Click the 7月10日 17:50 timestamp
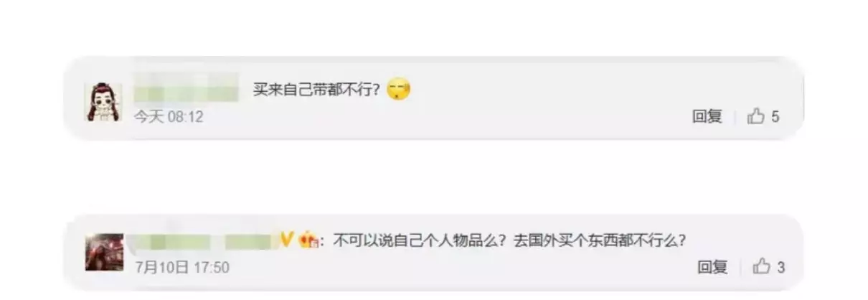 click(182, 268)
